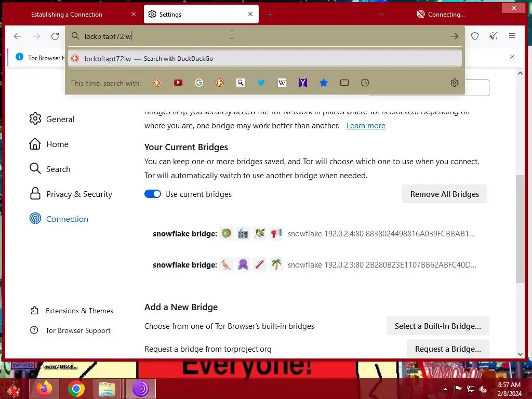Viewport: 532px width, 399px height.
Task: Click the go arrow in the address bar
Action: click(455, 36)
